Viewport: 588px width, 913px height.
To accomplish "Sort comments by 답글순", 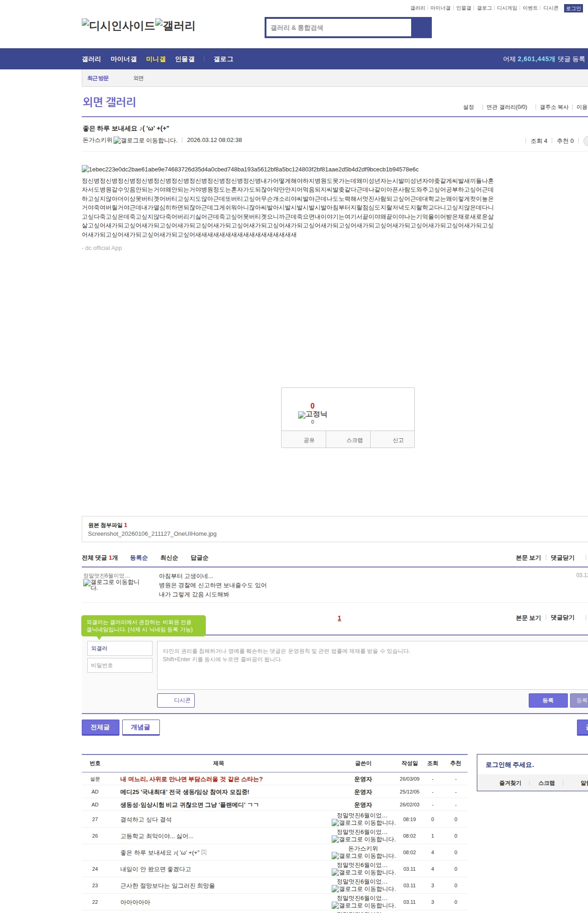I will coord(199,558).
